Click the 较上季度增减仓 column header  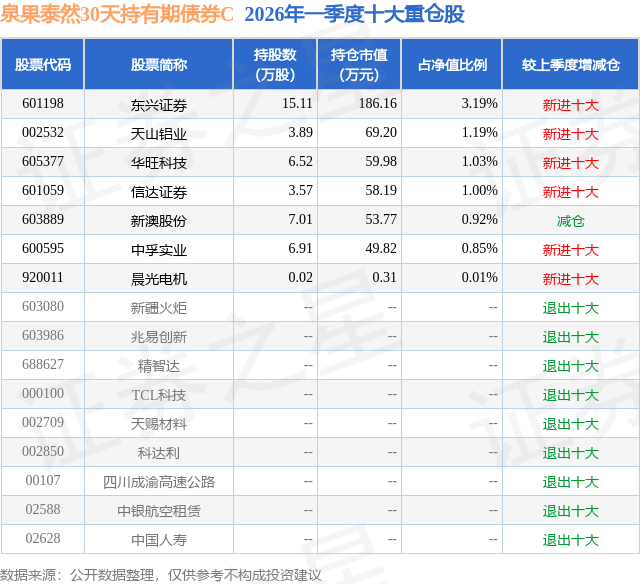[571, 64]
